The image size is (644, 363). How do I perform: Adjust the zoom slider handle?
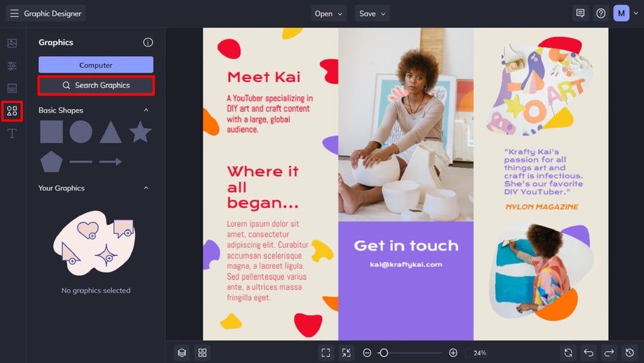pos(383,353)
